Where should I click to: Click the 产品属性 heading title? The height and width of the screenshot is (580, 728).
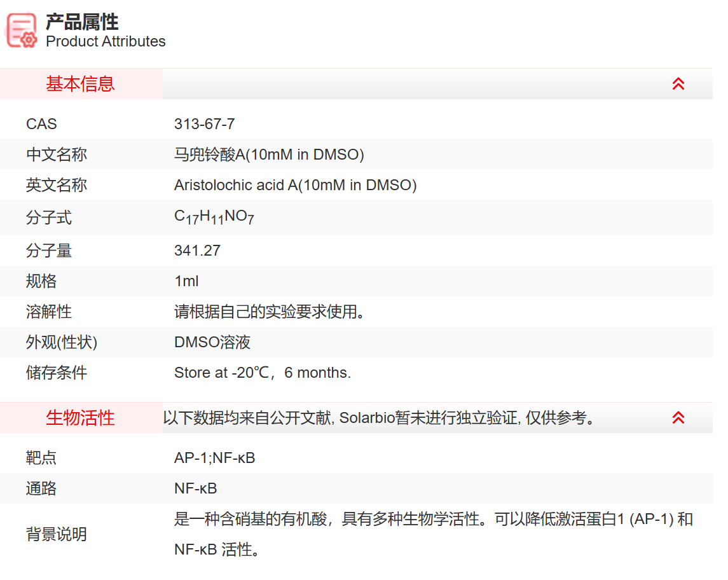82,22
